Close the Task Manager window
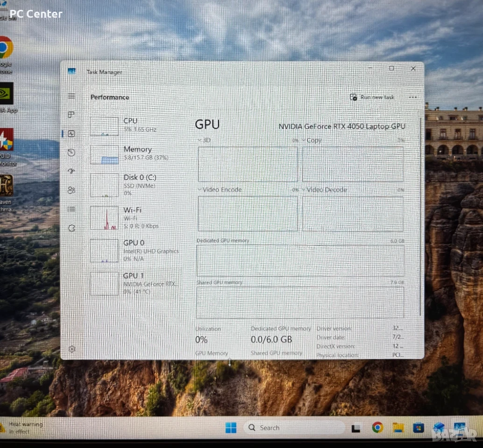This screenshot has width=483, height=448. coord(413,69)
